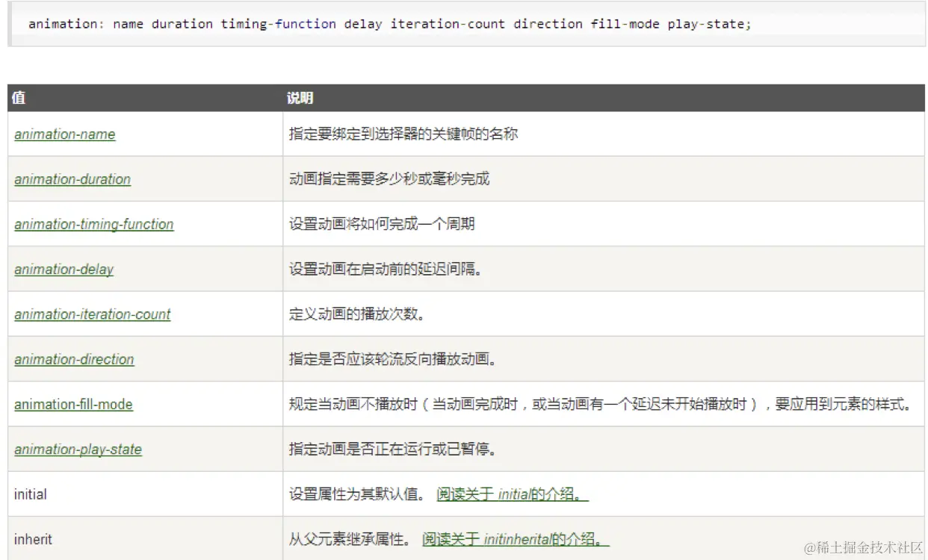
Task: Click the animation-direction link
Action: [75, 359]
